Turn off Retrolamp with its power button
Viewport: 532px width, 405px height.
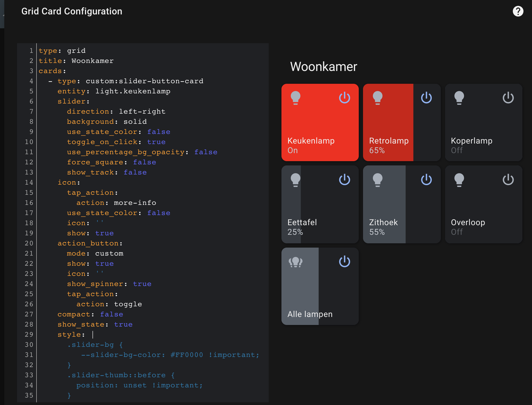click(x=426, y=98)
